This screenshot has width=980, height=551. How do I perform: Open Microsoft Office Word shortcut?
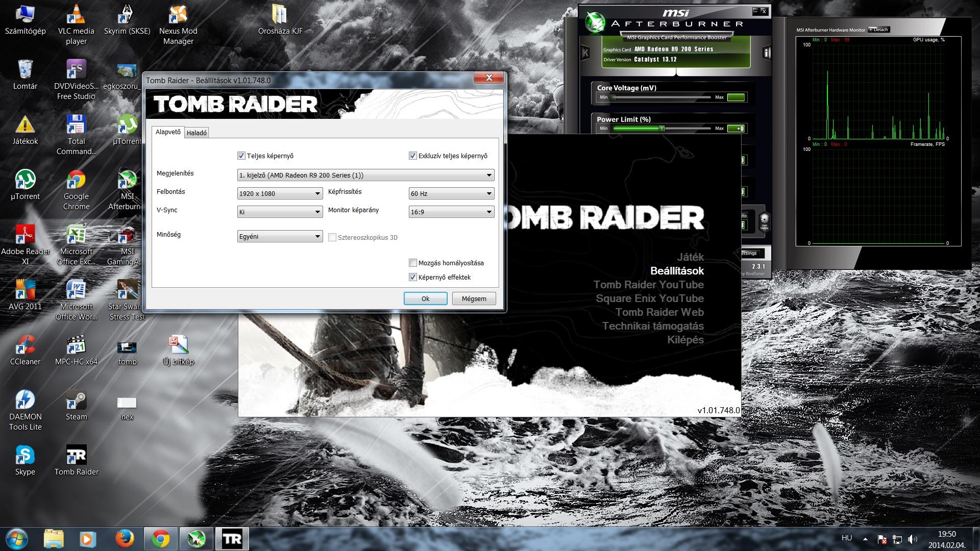click(x=76, y=300)
